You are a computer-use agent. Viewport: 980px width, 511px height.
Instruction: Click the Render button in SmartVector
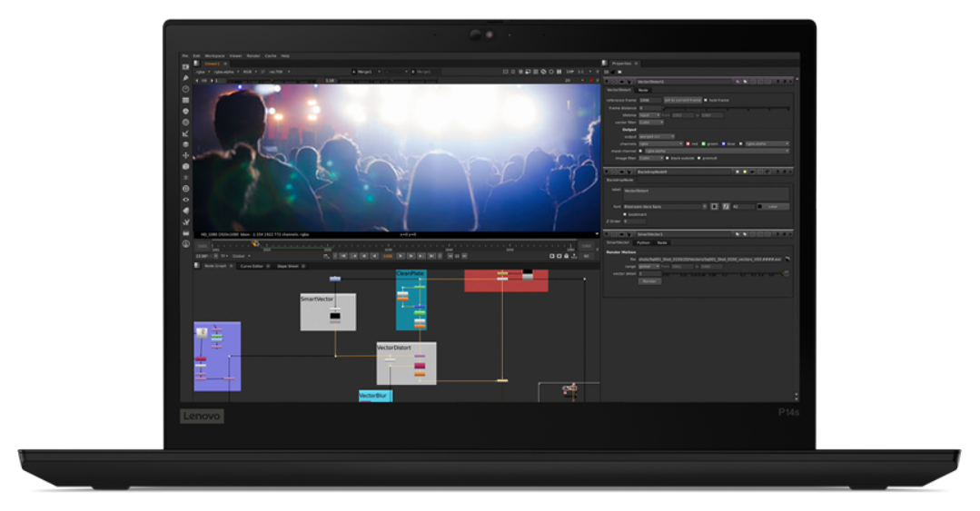(649, 281)
